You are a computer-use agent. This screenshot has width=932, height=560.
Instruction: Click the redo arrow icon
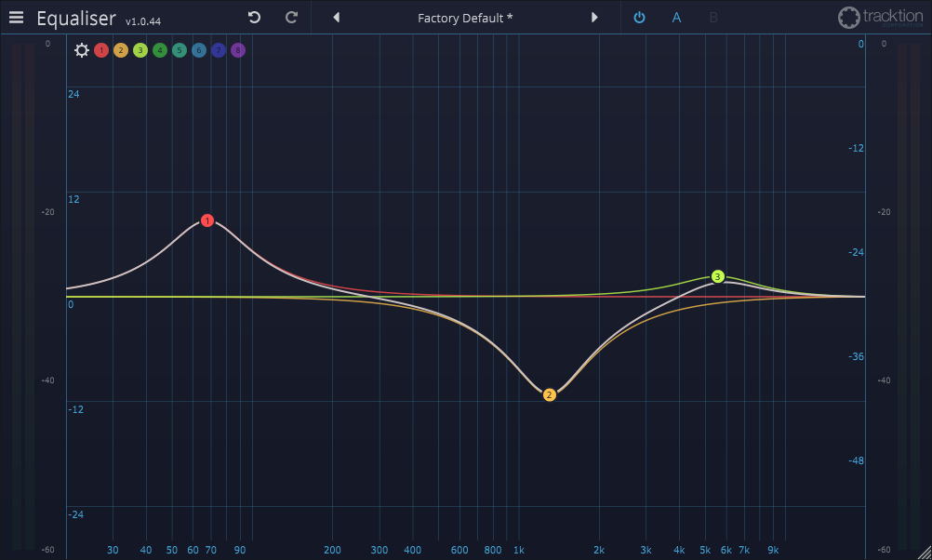click(x=291, y=18)
